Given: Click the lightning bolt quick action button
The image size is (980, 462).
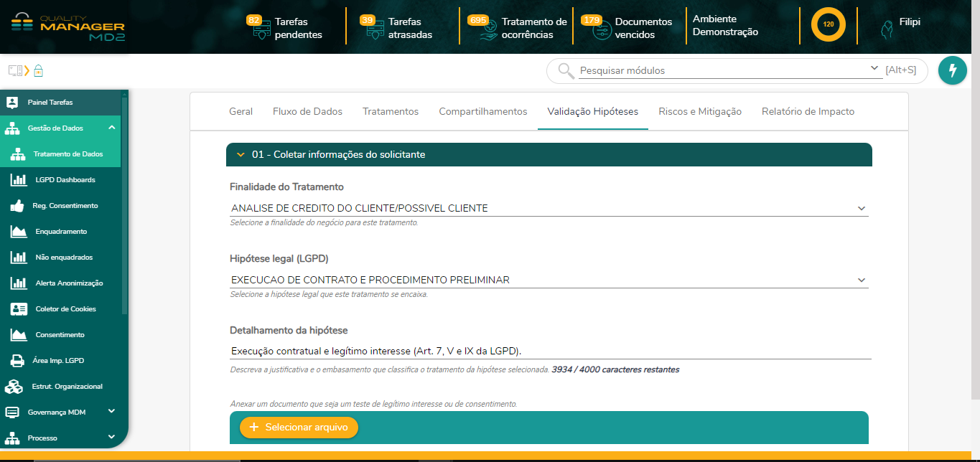Looking at the screenshot, I should (953, 70).
